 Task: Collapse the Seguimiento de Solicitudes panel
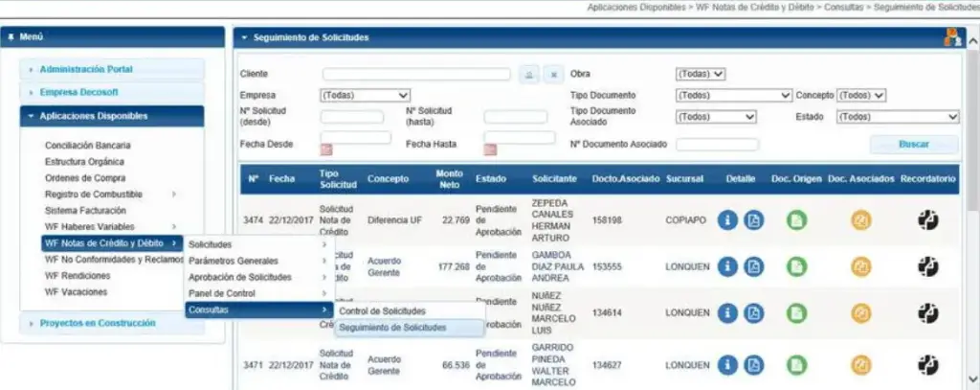pos(245,38)
